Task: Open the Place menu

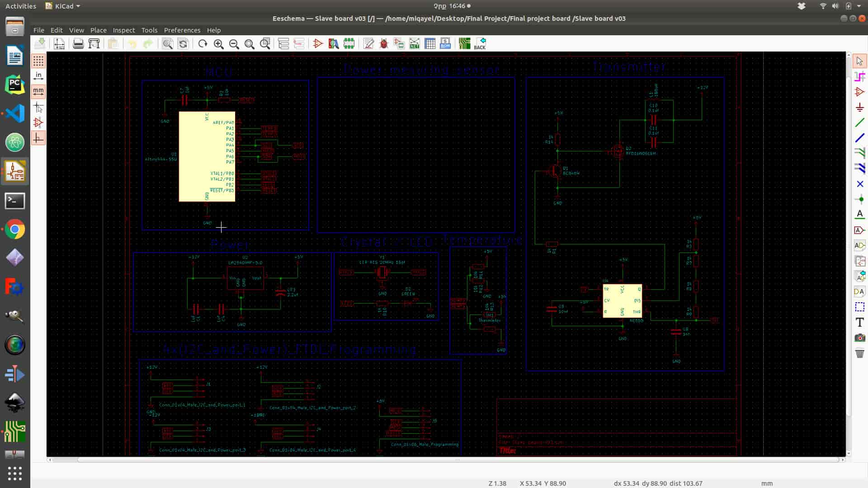Action: click(x=98, y=30)
